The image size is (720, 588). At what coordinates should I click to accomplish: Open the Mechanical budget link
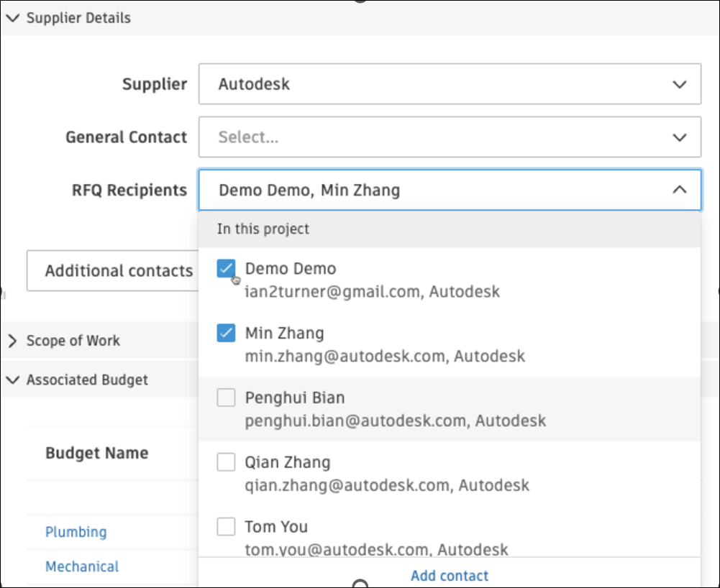click(x=82, y=566)
